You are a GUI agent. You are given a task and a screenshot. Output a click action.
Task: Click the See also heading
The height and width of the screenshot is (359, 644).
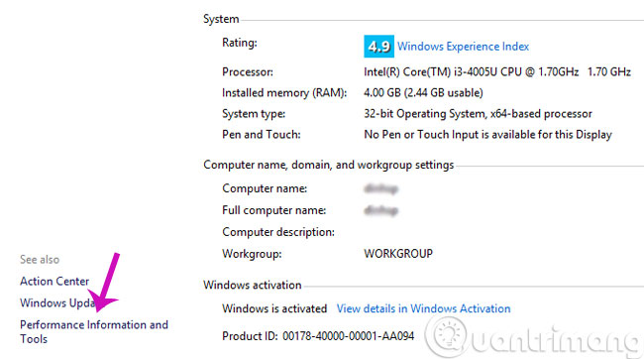40,260
